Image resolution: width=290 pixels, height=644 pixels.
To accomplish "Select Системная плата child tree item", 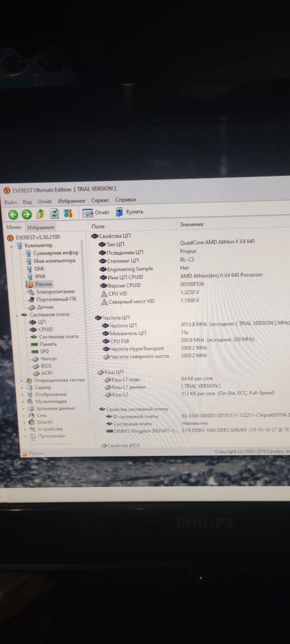I will [54, 337].
